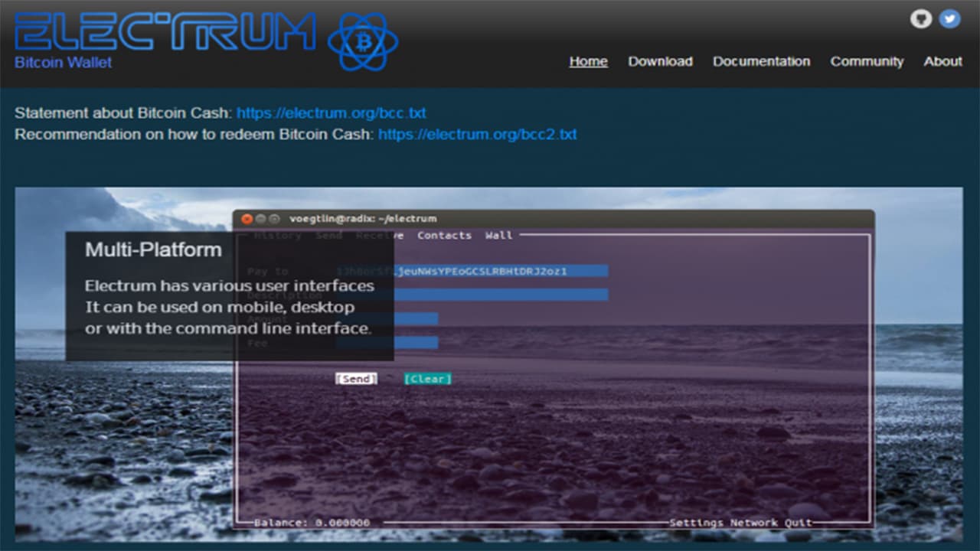Click the Pay to address field

click(472, 271)
